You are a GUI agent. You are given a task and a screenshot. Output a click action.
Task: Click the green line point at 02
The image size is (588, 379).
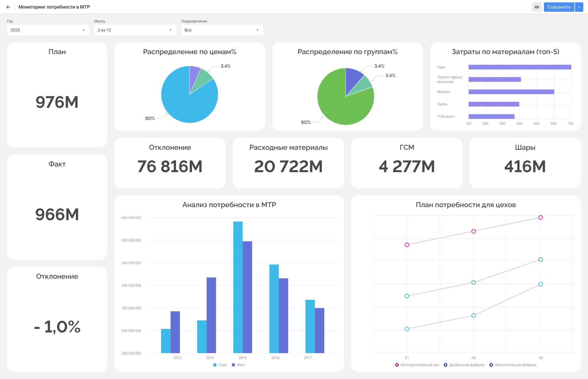click(474, 282)
